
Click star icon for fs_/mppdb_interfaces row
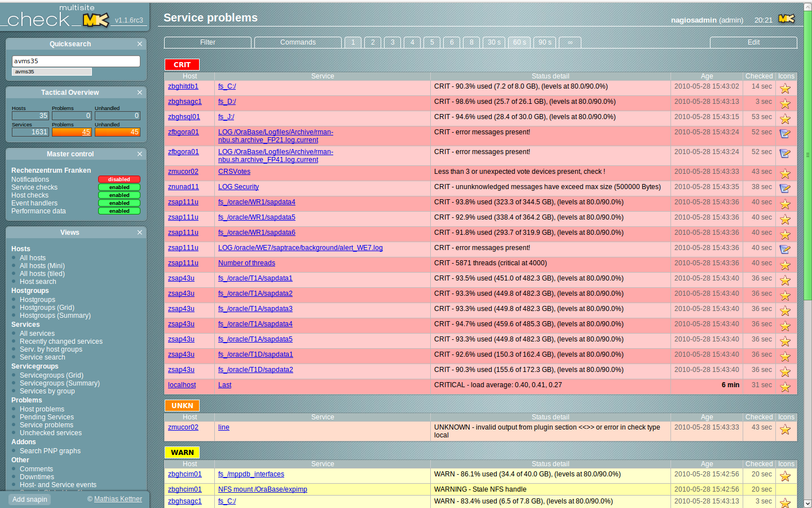pyautogui.click(x=785, y=476)
